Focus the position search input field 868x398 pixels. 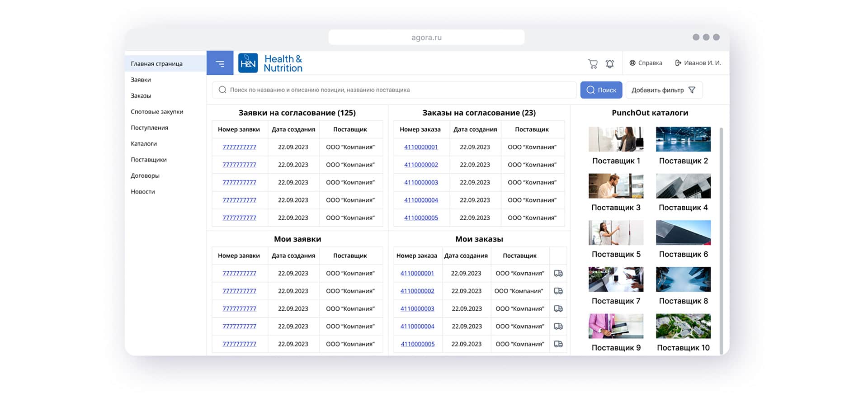tap(394, 90)
